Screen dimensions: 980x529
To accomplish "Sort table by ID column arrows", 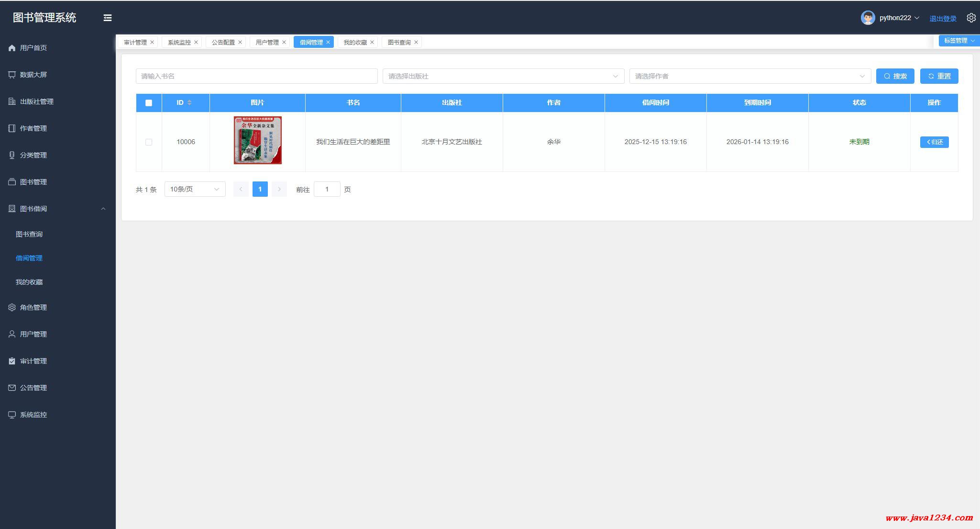I will (x=189, y=102).
